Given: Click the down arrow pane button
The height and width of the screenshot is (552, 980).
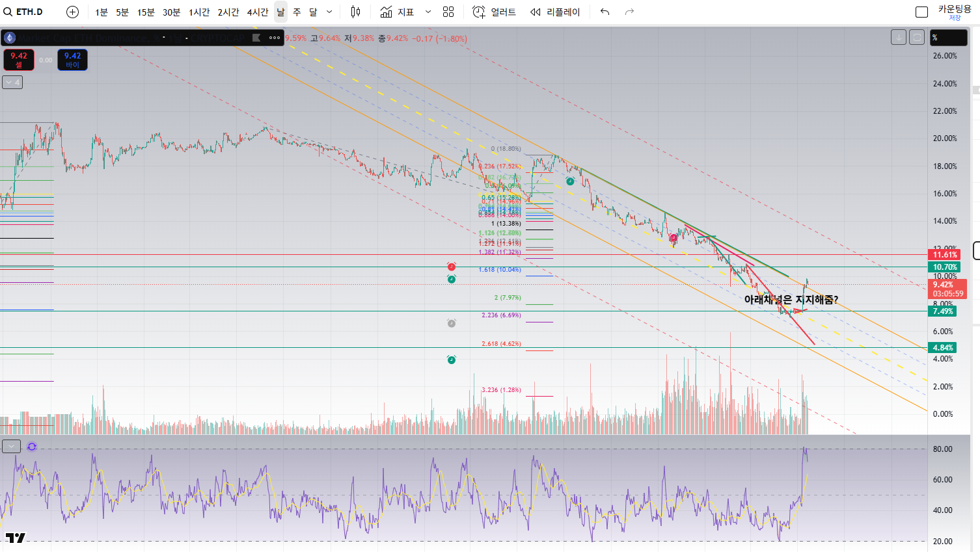Looking at the screenshot, I should click(899, 38).
